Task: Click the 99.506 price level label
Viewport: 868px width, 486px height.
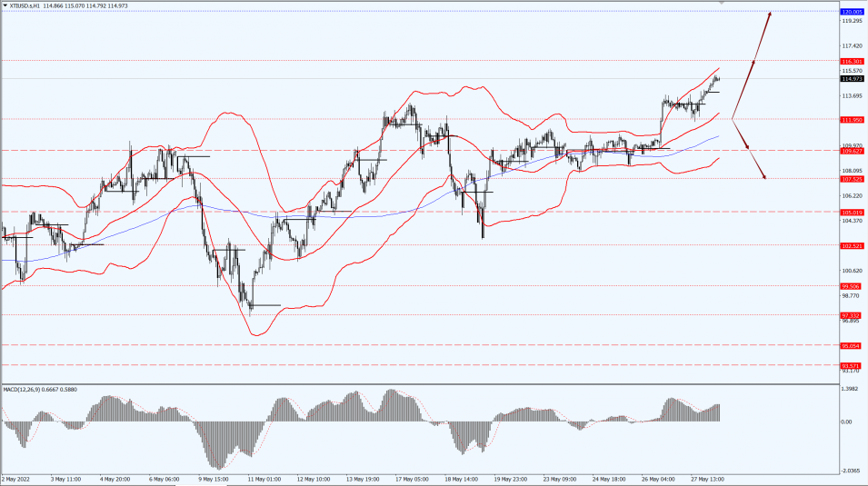Action: (x=851, y=286)
